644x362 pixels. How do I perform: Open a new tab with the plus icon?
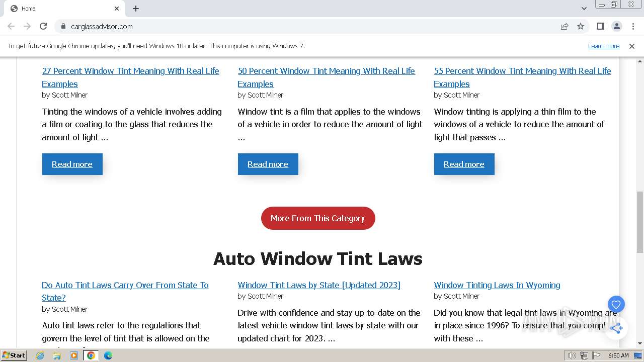(x=136, y=9)
